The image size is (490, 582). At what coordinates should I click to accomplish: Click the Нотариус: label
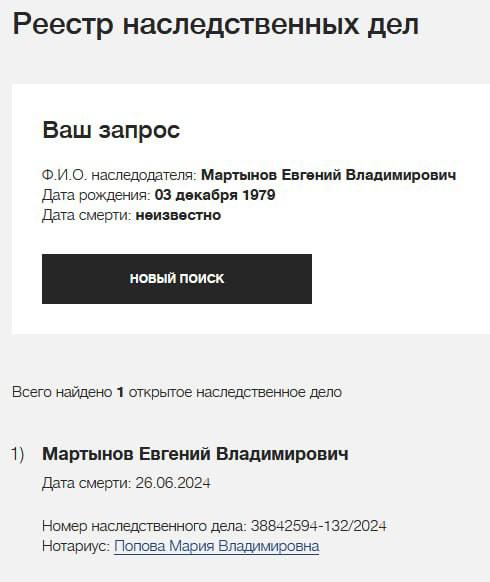pyautogui.click(x=76, y=546)
